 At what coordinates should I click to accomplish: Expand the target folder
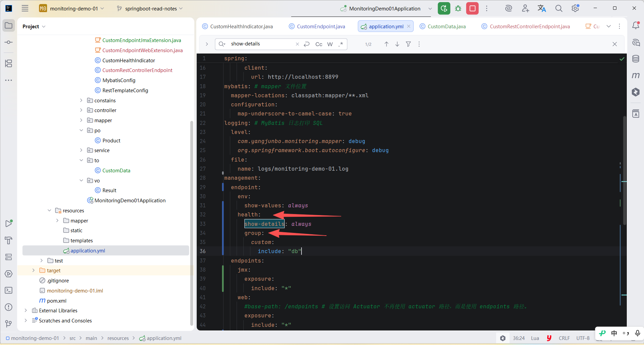pos(33,270)
